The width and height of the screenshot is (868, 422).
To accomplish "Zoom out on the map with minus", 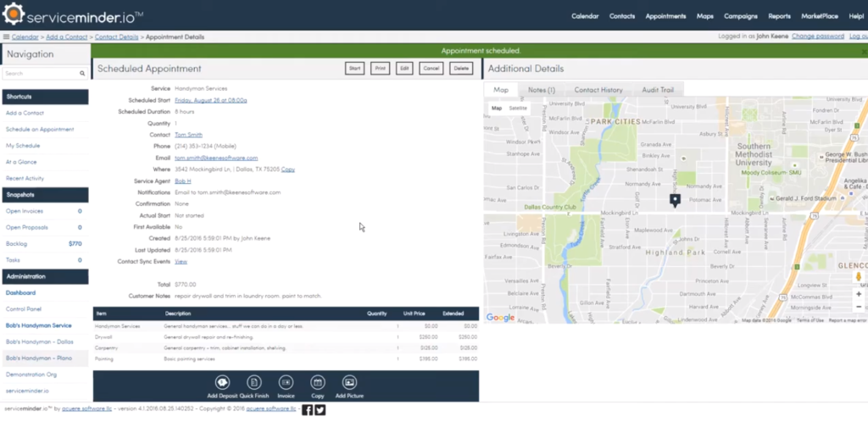I will [x=859, y=307].
